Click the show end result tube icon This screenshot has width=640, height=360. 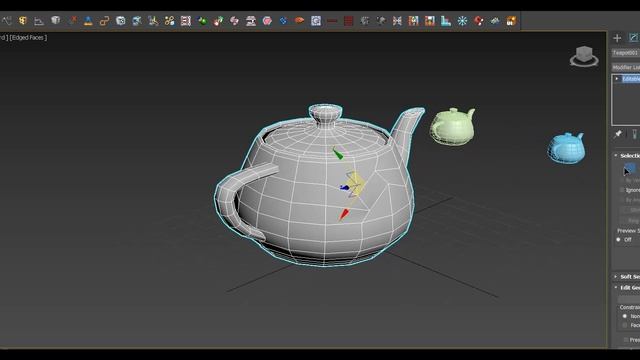point(634,134)
